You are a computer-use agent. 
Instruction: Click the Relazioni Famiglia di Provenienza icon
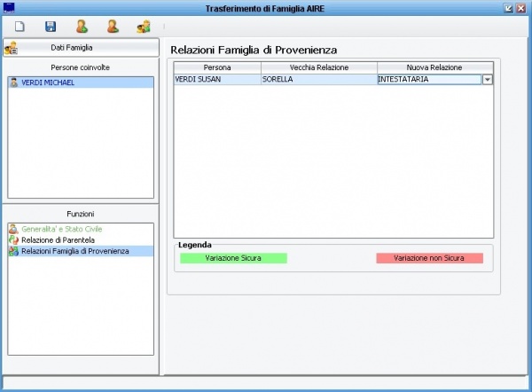tap(13, 251)
